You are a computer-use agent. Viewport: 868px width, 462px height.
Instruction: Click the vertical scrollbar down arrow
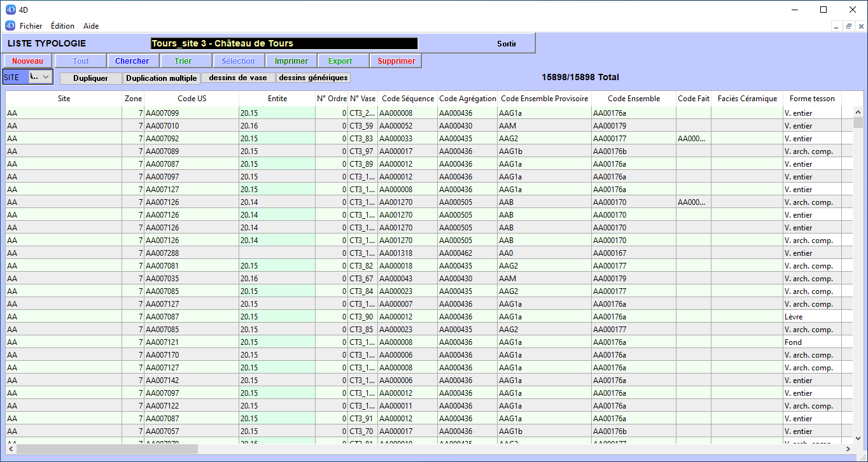click(x=858, y=438)
